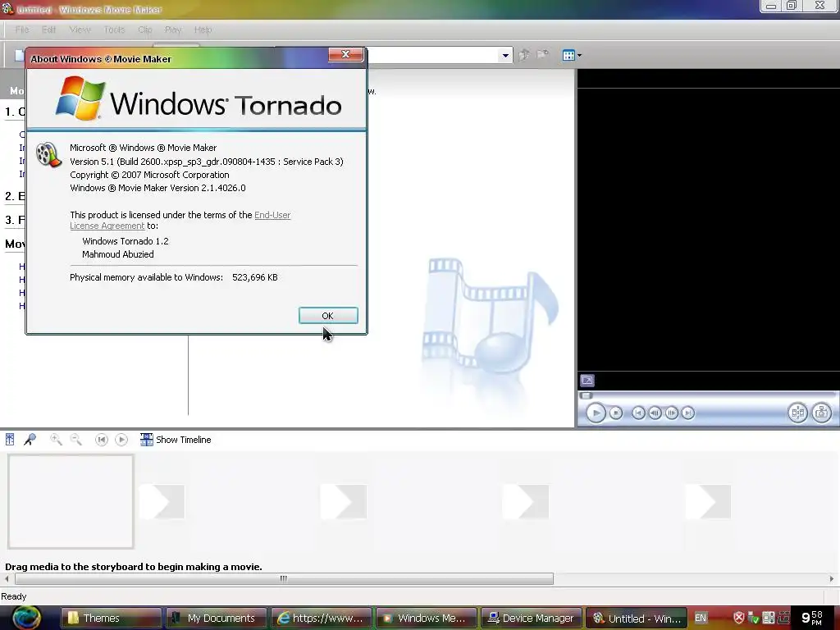Click the monitor seek bar handle
Screen dimensions: 840x630
tap(586, 396)
